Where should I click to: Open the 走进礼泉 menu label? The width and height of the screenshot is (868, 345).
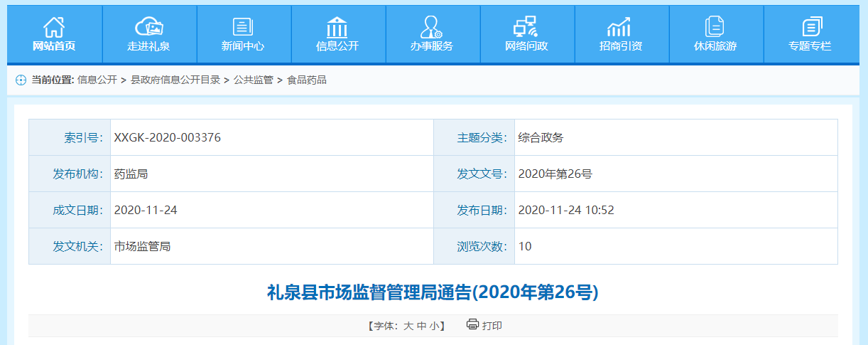point(149,46)
